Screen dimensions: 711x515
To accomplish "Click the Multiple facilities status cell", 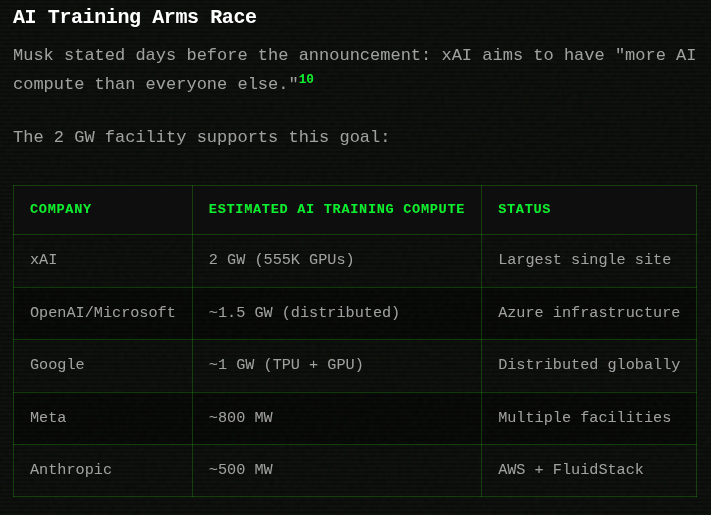I will tap(585, 418).
